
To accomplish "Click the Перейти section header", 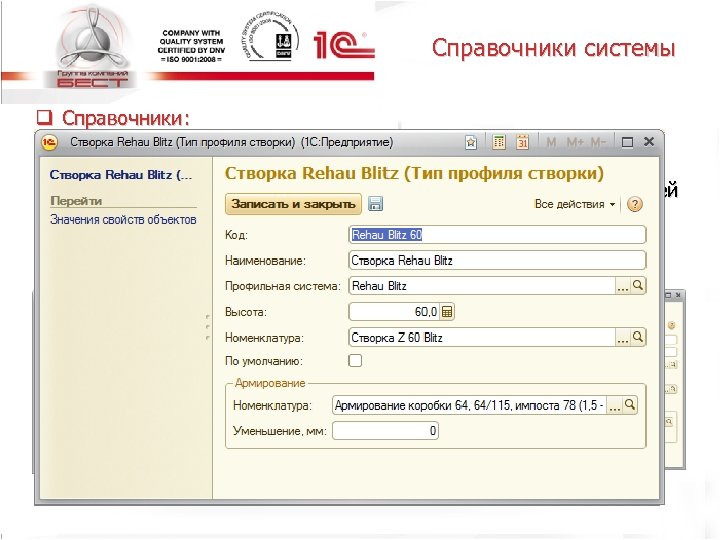I will click(x=76, y=201).
